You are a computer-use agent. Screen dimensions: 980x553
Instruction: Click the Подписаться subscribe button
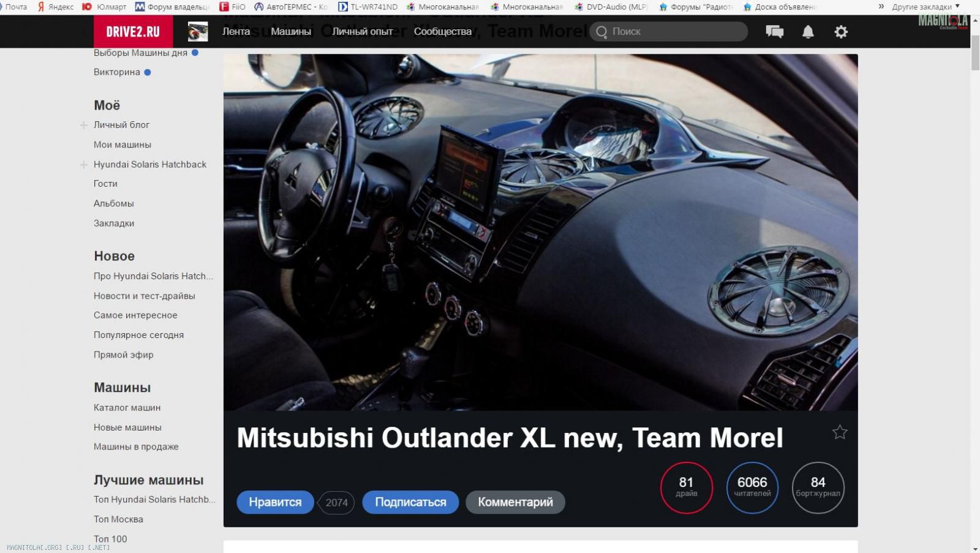pyautogui.click(x=410, y=502)
